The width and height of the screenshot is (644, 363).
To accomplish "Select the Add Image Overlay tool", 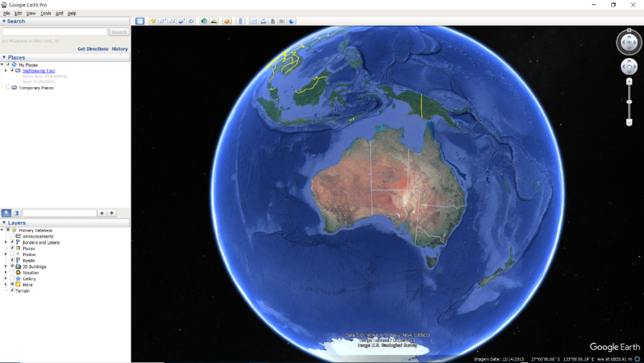I will 182,21.
